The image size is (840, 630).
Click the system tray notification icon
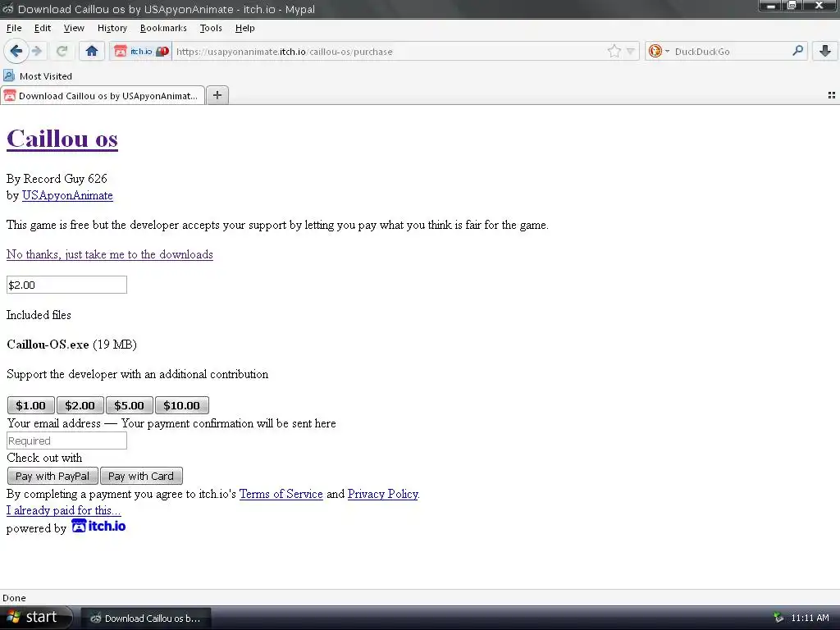click(x=778, y=619)
